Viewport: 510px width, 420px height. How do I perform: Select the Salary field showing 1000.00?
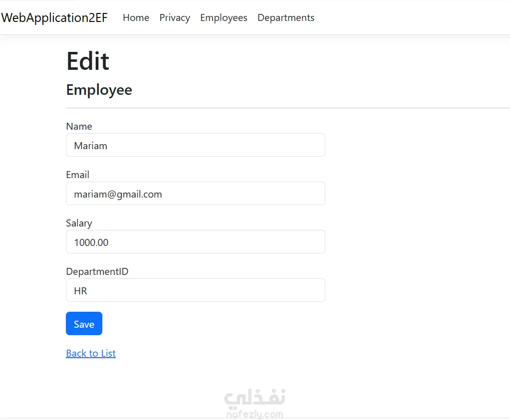(x=196, y=242)
